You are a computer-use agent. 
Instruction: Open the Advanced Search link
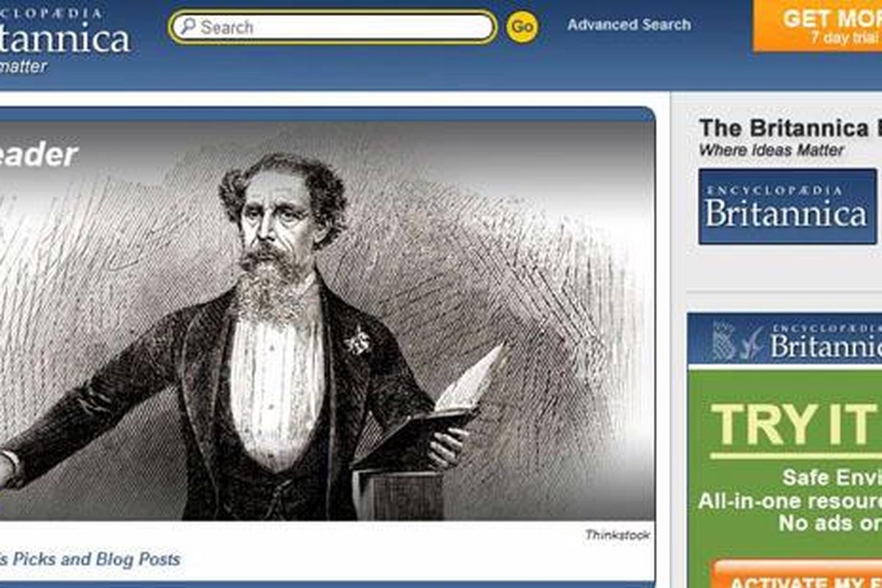pos(629,24)
